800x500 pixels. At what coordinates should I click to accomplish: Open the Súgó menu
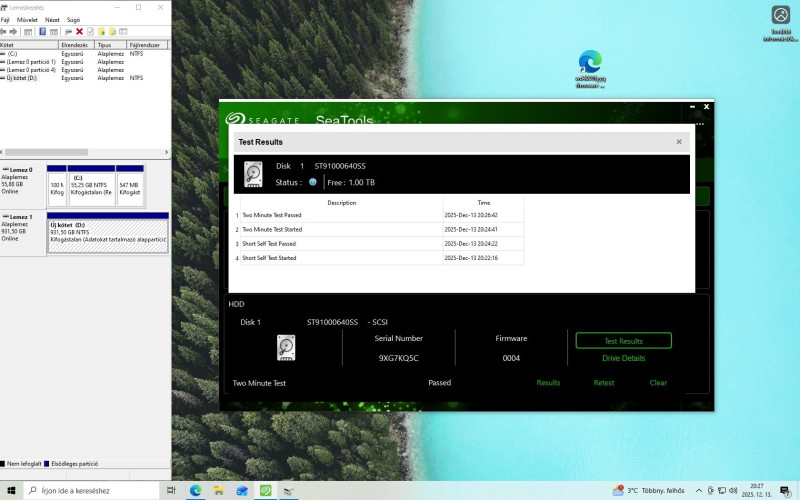[73, 20]
